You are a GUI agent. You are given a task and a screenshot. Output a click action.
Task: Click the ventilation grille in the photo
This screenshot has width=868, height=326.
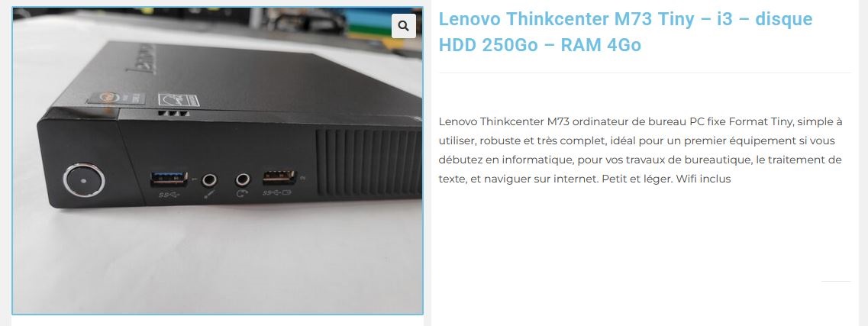[x=369, y=162]
